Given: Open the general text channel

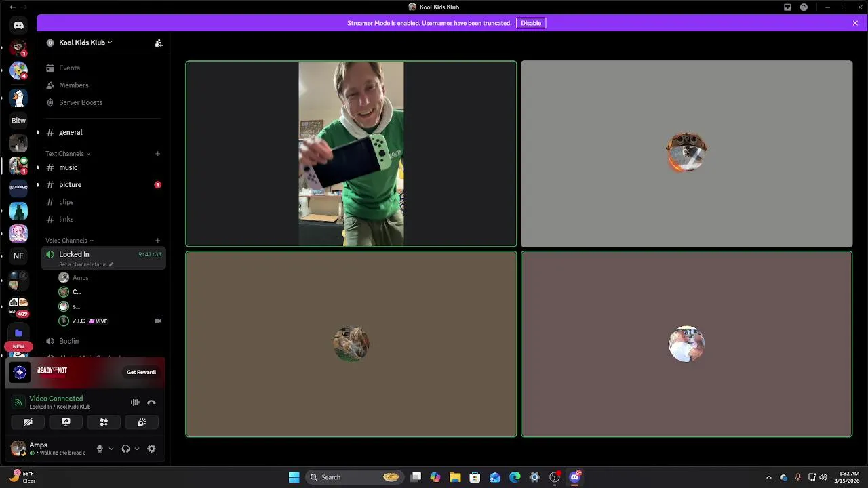Looking at the screenshot, I should point(103,132).
